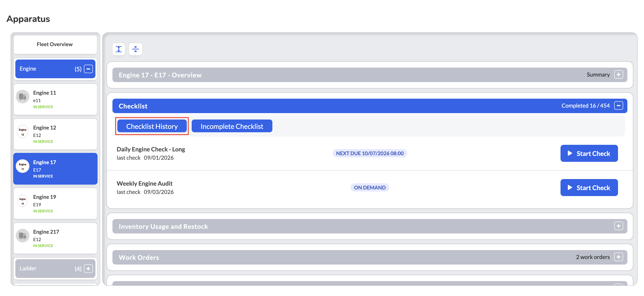Collapse the Engine group with minus icon
Viewport: 644px width, 296px height.
88,69
